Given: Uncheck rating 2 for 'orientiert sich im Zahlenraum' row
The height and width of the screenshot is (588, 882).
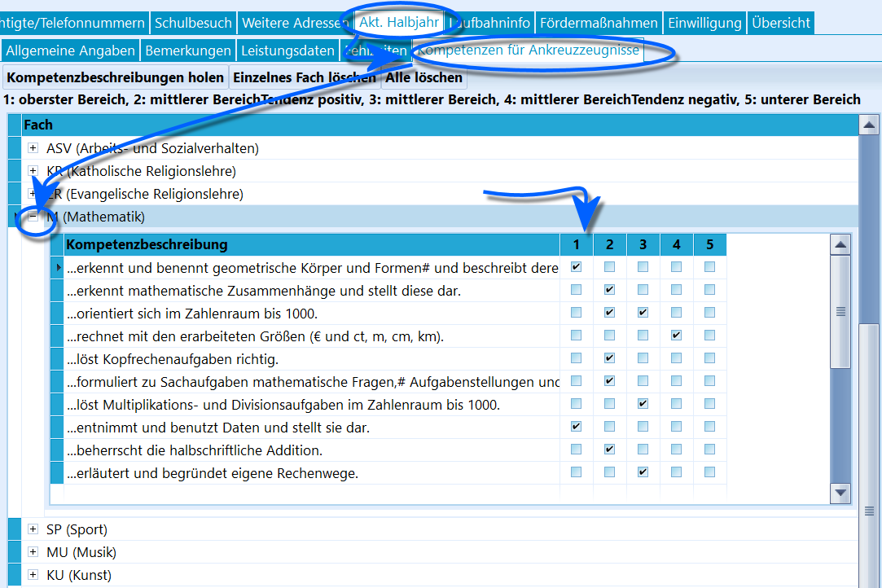Looking at the screenshot, I should [x=609, y=312].
